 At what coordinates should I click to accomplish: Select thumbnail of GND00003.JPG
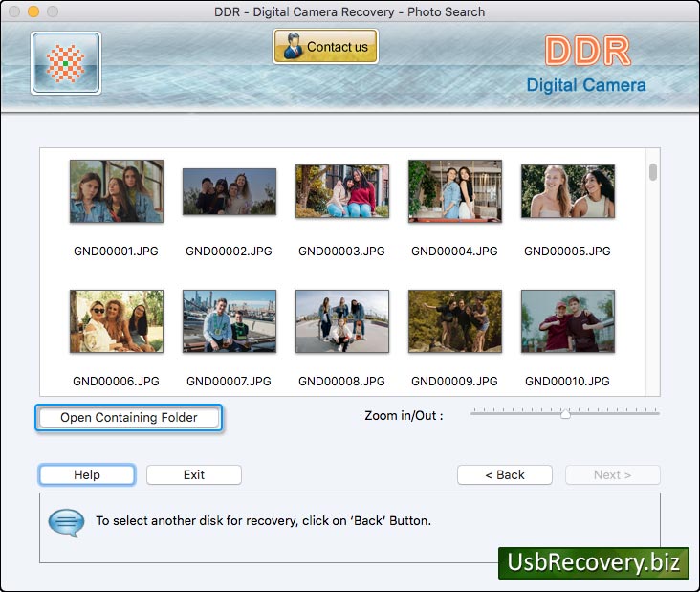342,191
